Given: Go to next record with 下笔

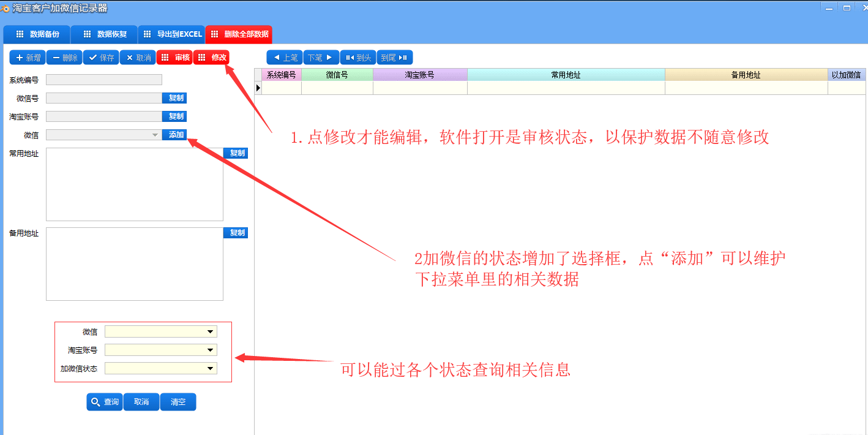Looking at the screenshot, I should pyautogui.click(x=321, y=58).
